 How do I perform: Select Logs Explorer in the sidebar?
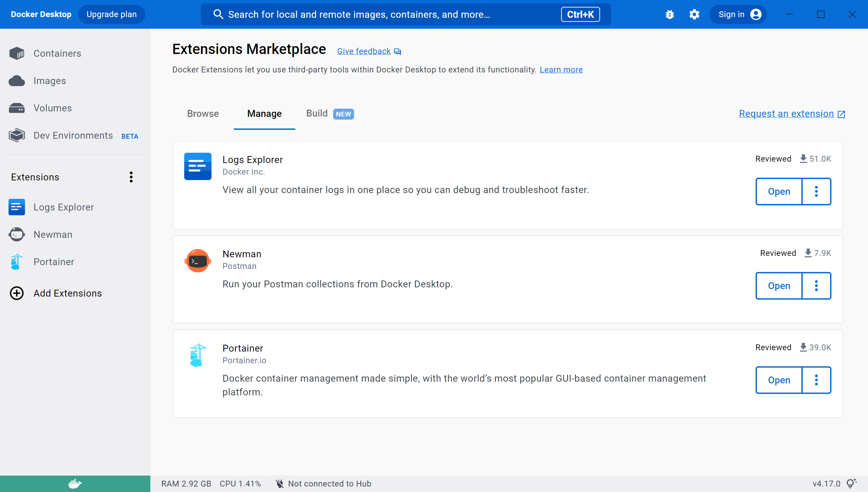(64, 207)
